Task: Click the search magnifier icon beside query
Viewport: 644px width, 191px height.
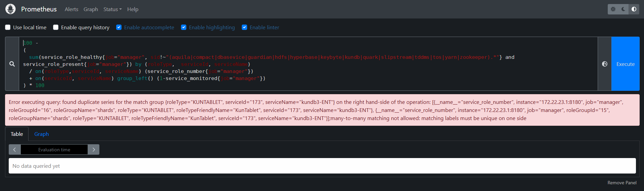Action: pos(12,64)
